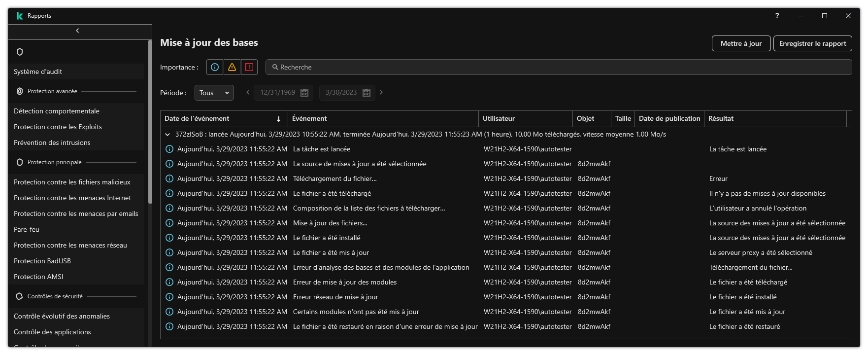Go to previous period with left arrow
The image size is (868, 355).
click(248, 92)
